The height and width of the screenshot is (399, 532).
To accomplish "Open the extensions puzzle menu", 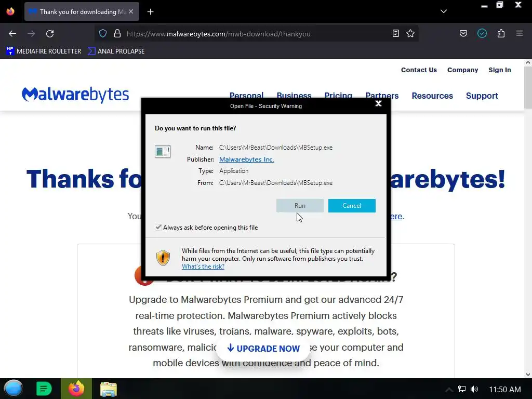I will (501, 33).
